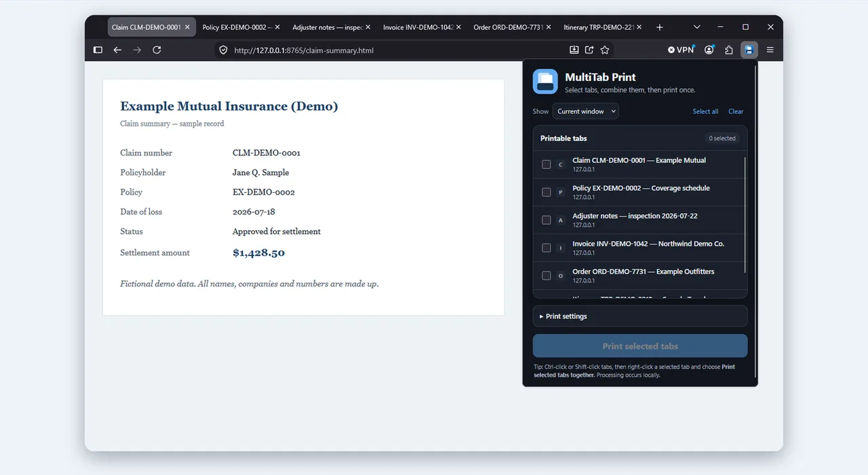Viewport: 868px width, 475px height.
Task: Click the MultiTab Print extension toolbar icon
Action: tap(749, 50)
